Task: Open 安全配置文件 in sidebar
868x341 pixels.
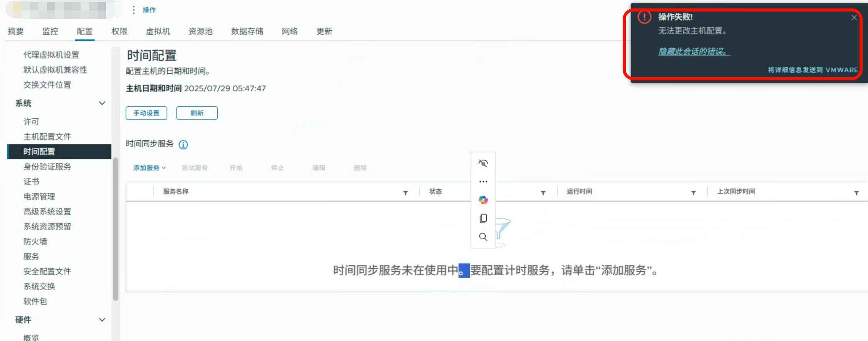Action: point(47,271)
